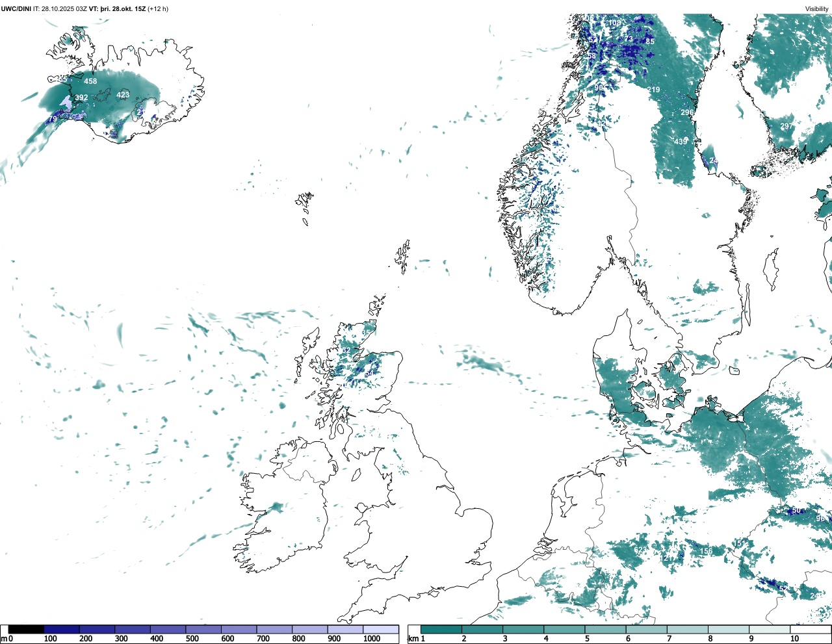The height and width of the screenshot is (644, 832).
Task: Click the darkest teal 1–2 km swatch
Action: (441, 629)
